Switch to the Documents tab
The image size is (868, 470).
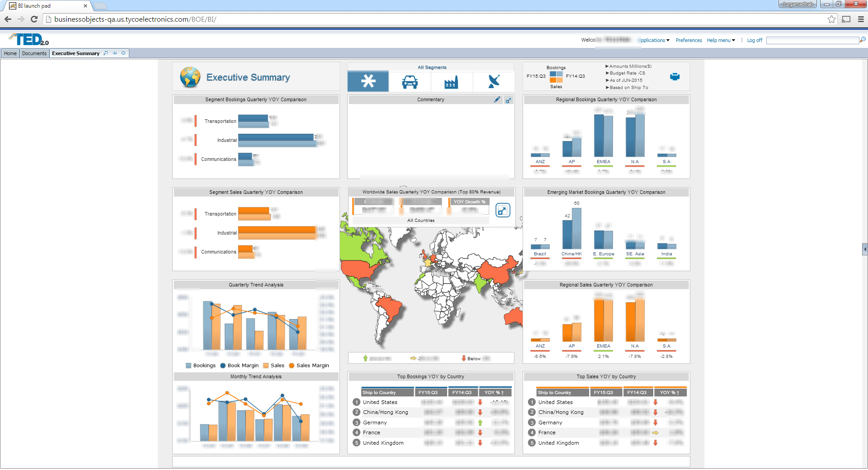pos(34,53)
